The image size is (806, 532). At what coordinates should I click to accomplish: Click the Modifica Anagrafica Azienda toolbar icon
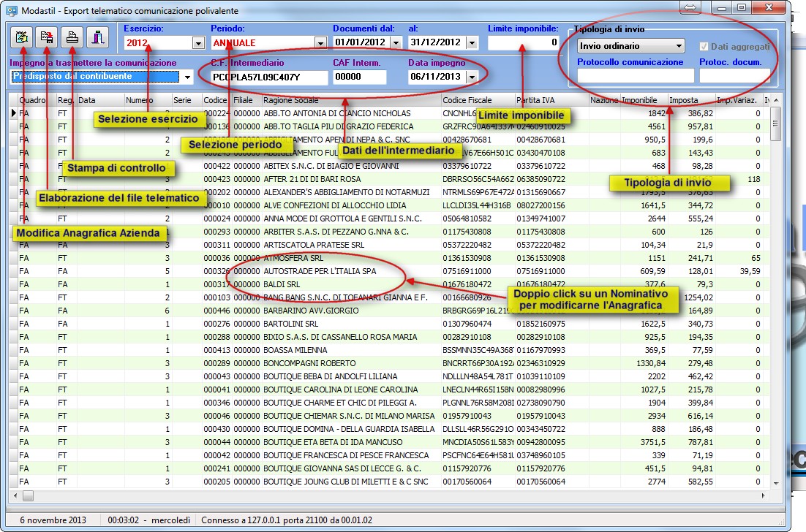coord(23,37)
